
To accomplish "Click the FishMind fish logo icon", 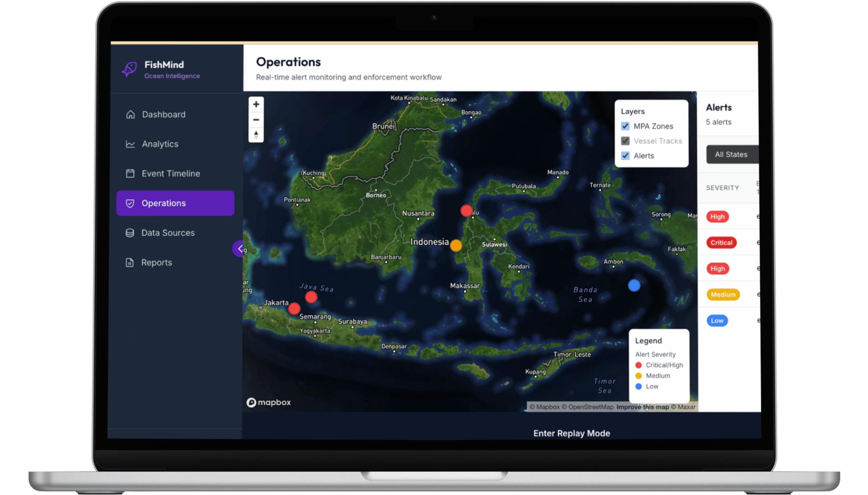I will click(x=129, y=69).
